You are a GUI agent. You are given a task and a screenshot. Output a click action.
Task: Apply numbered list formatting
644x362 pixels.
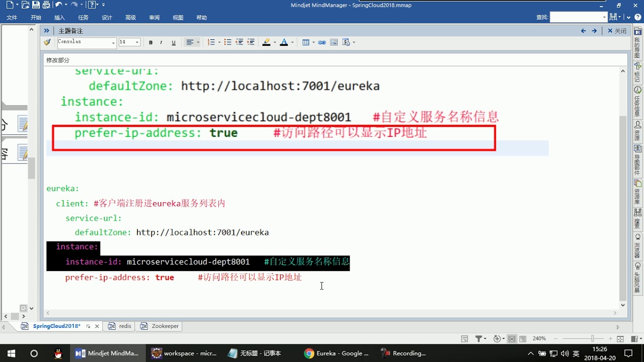click(x=212, y=42)
